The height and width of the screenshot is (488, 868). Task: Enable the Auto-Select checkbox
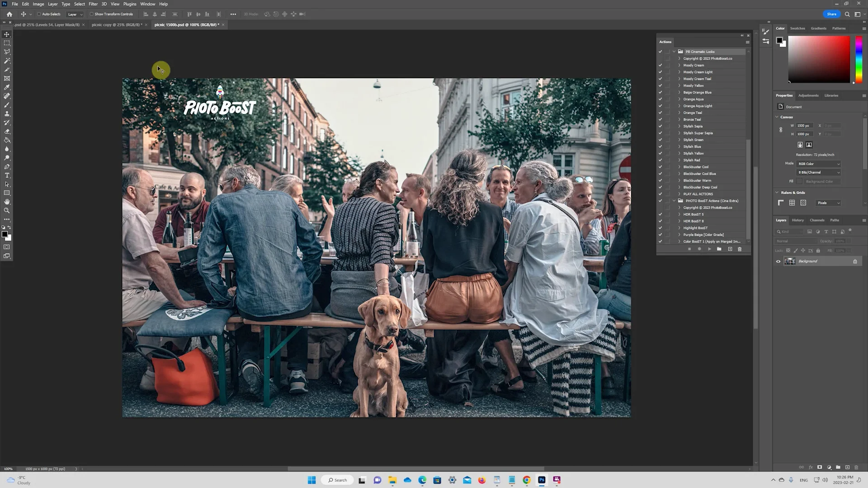[x=39, y=14]
